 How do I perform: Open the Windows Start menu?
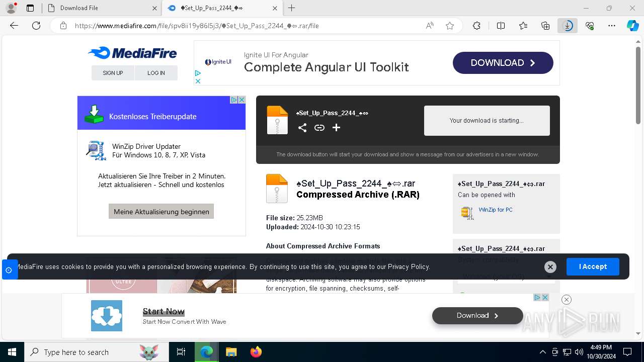click(x=12, y=352)
